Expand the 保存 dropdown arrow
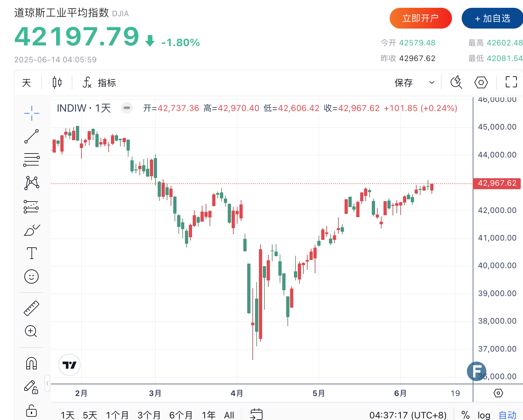523x420 pixels. point(432,82)
